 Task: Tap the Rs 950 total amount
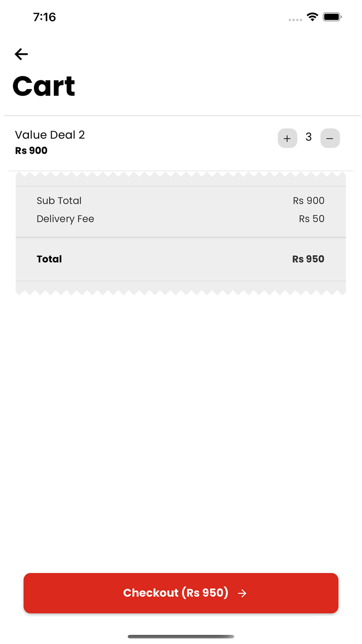click(308, 259)
